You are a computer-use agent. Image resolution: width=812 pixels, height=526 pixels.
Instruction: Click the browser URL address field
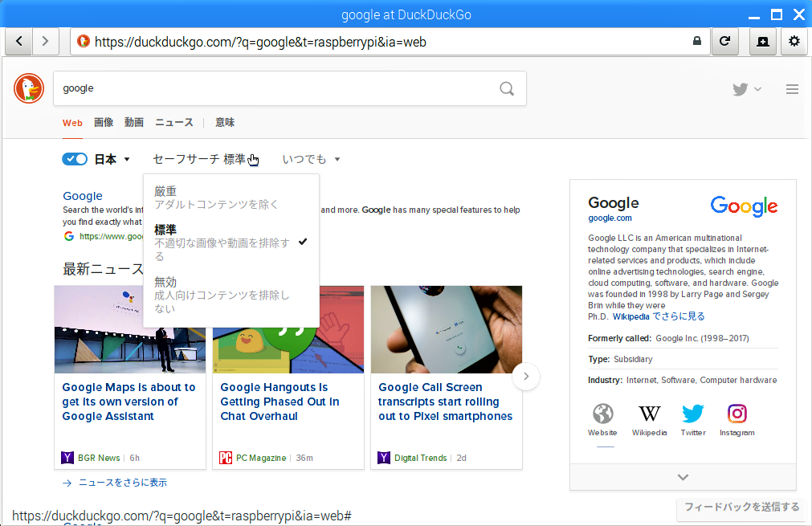point(389,42)
